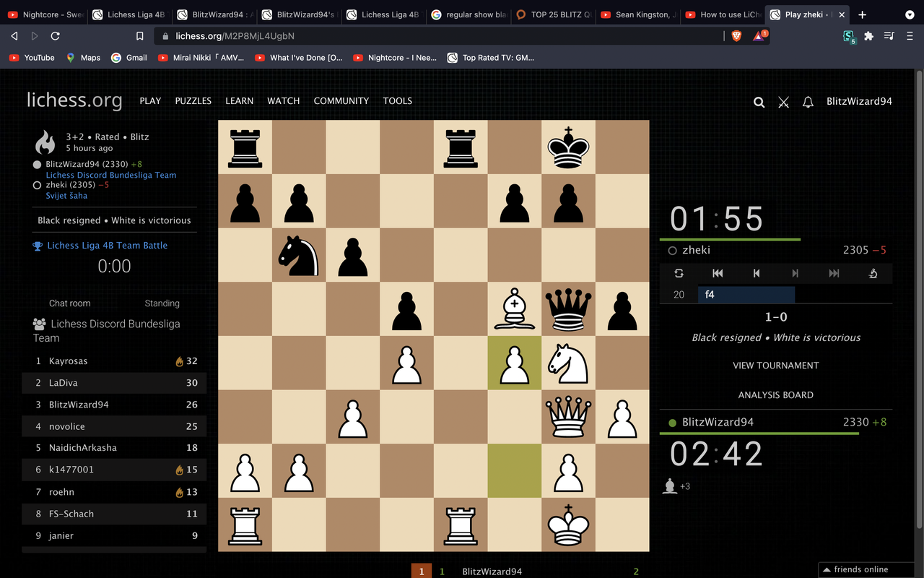Close the Play zheki tab
This screenshot has width=924, height=578.
click(x=842, y=14)
